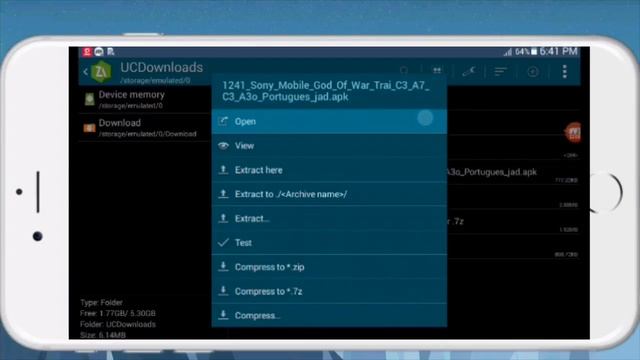Click the UCDownloads folder title
Screen dimensions: 640x360
click(162, 67)
